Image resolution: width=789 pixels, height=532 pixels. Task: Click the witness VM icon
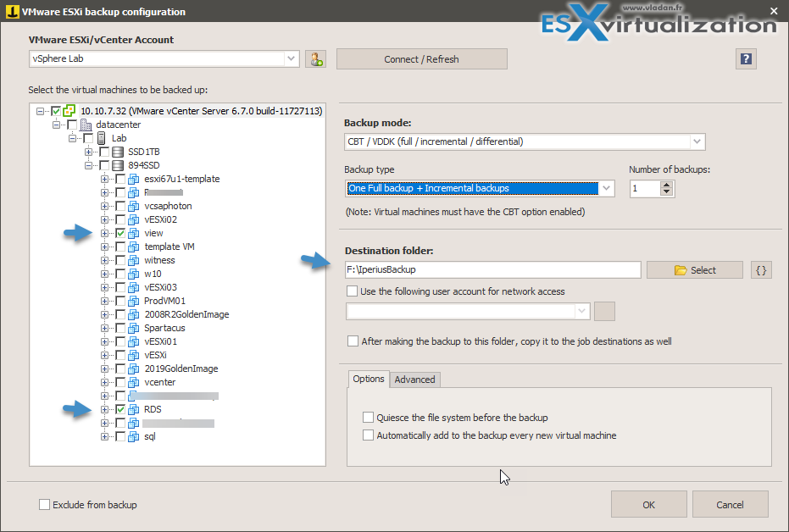point(133,260)
